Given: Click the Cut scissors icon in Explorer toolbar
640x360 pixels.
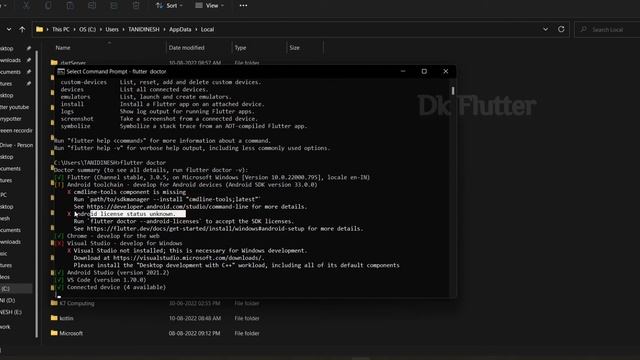Looking at the screenshot, I should pyautogui.click(x=26, y=5).
